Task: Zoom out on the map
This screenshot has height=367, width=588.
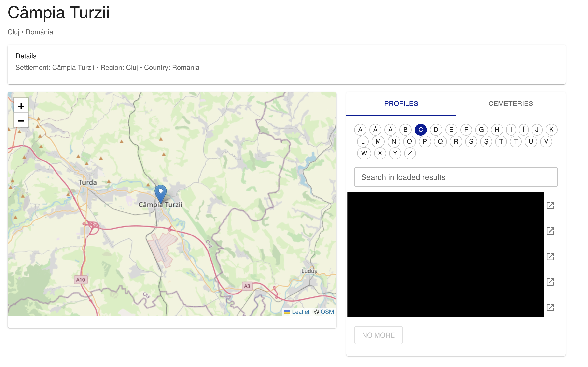Action: click(x=21, y=121)
